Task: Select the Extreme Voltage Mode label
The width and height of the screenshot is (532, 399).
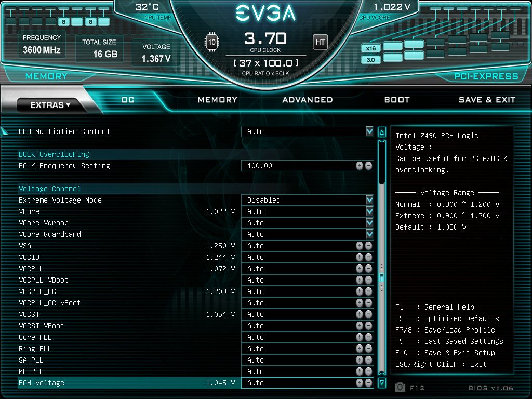Action: (x=60, y=200)
